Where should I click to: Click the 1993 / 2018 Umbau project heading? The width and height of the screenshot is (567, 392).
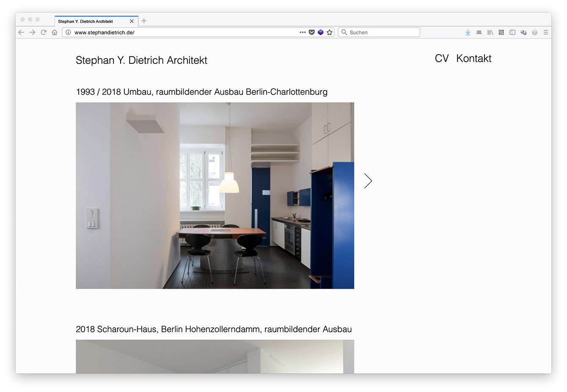tap(202, 92)
